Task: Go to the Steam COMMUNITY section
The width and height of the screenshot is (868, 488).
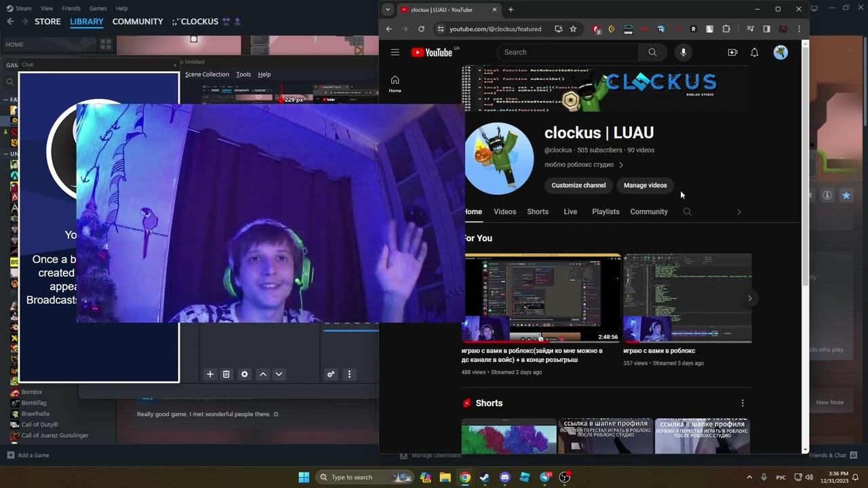Action: (x=138, y=22)
